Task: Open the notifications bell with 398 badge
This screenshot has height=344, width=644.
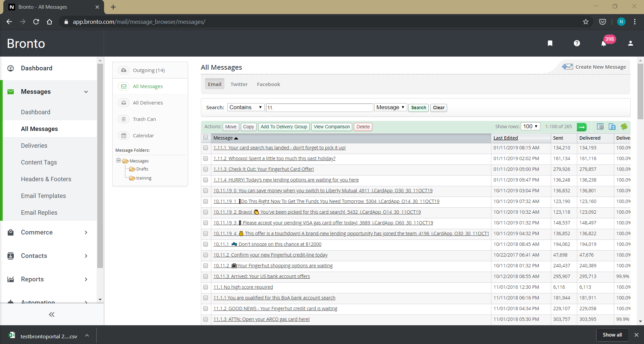Action: click(x=604, y=44)
